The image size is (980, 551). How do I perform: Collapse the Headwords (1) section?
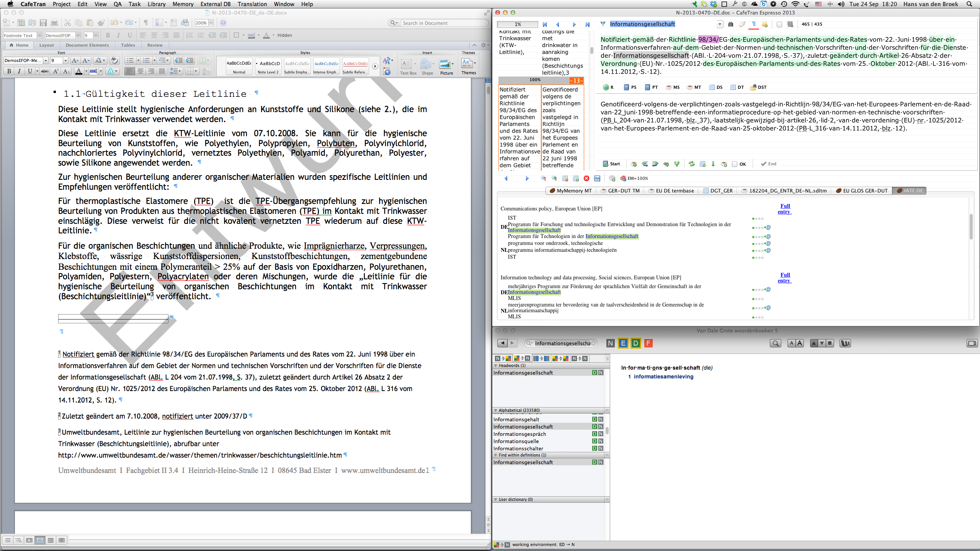click(496, 365)
